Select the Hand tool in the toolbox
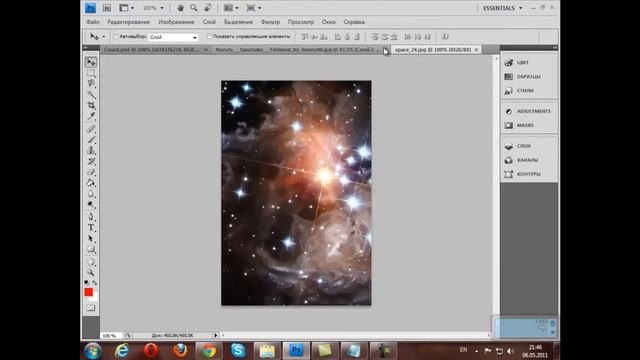The width and height of the screenshot is (640, 360). click(91, 262)
